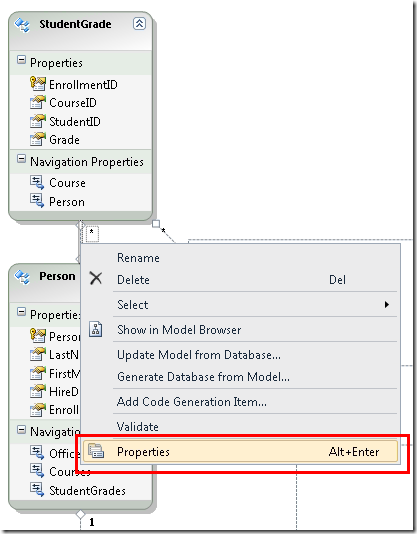
Task: Click the Course navigation property icon
Action: pos(37,183)
